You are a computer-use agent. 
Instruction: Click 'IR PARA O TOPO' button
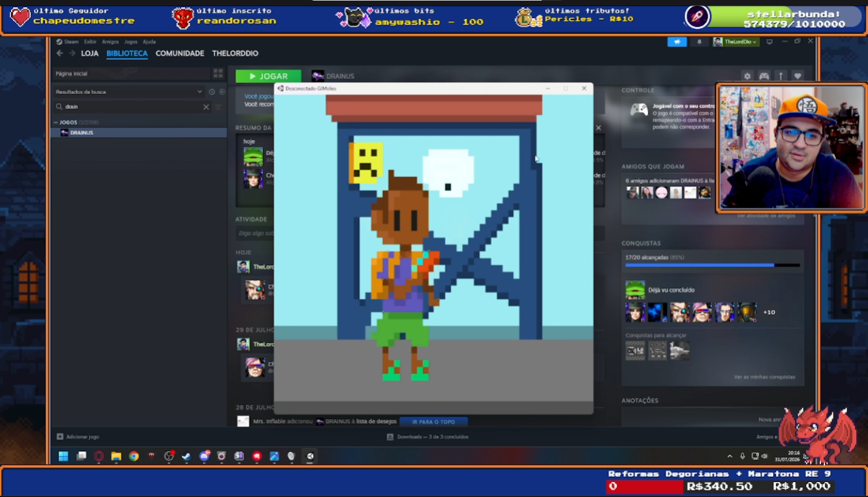click(x=433, y=422)
